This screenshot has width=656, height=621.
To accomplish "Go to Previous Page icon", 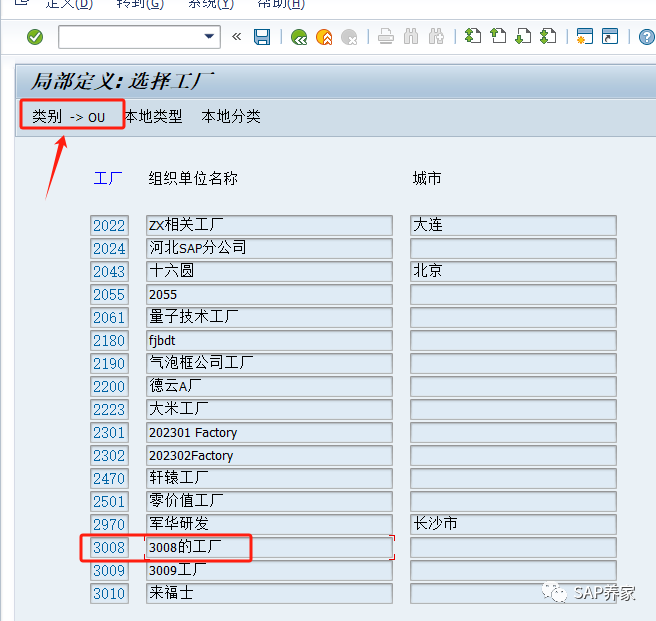I will (498, 36).
